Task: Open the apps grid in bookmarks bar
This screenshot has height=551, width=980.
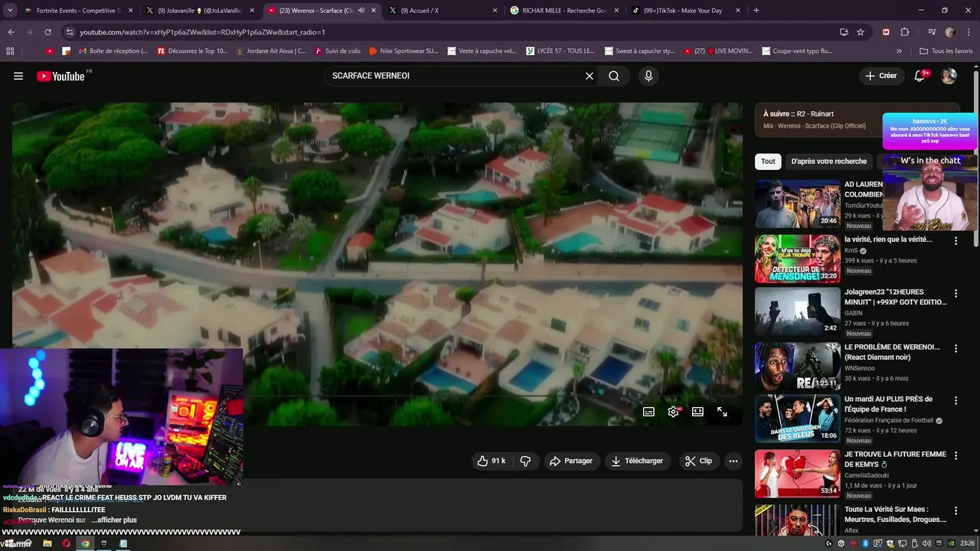Action: [x=10, y=51]
